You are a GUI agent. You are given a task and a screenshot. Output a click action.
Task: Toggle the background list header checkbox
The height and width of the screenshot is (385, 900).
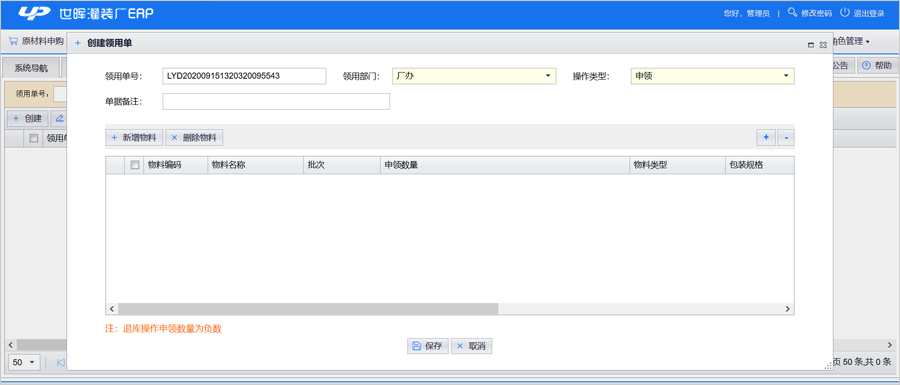click(x=34, y=138)
